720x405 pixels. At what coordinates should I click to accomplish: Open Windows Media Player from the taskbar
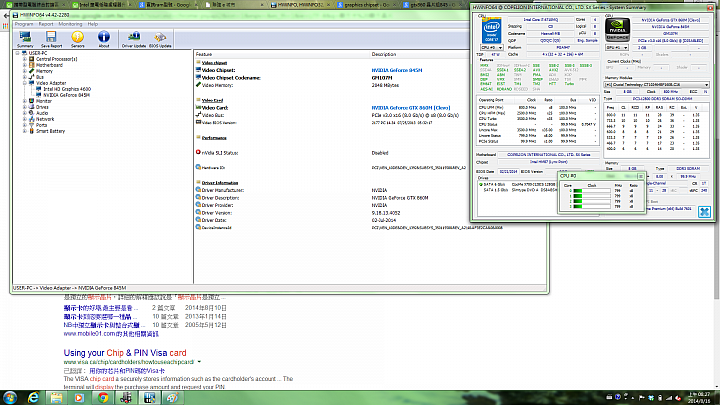(79, 398)
